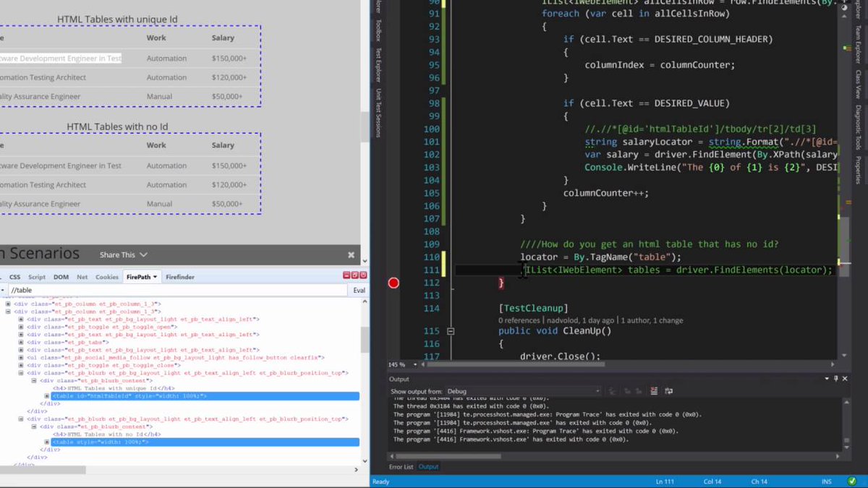Toggle the breakpoint on line 111

[x=393, y=283]
